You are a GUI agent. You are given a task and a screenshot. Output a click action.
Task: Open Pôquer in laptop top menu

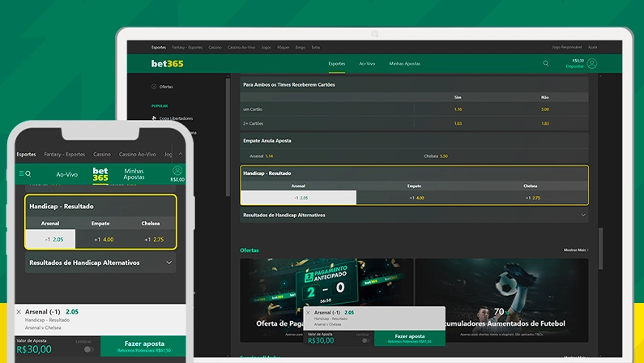click(x=284, y=47)
